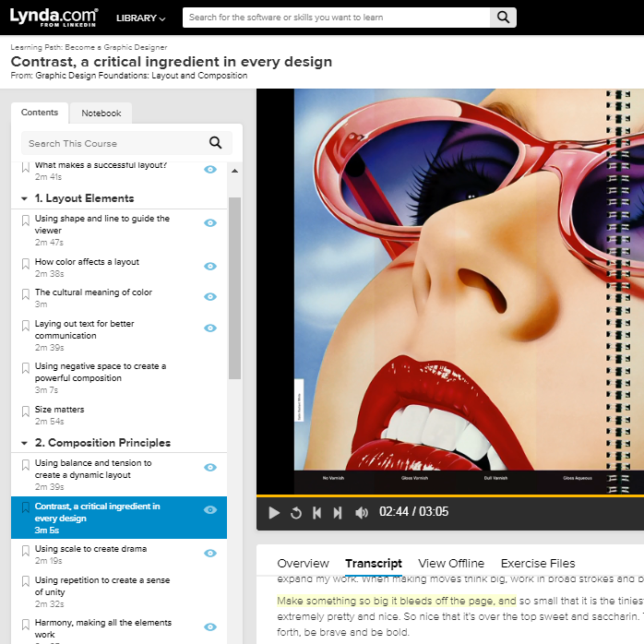Collapse the 2. Composition Principles section
This screenshot has height=644, width=644.
(x=24, y=443)
